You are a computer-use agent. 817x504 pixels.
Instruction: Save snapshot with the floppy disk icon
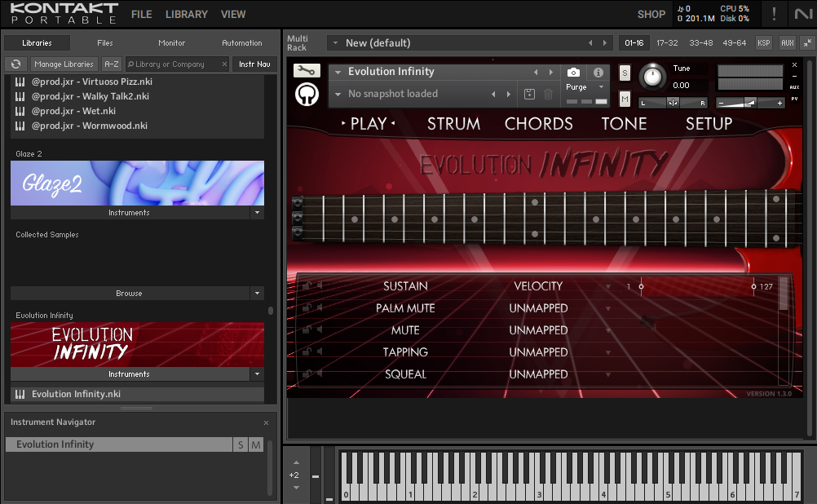click(x=529, y=94)
